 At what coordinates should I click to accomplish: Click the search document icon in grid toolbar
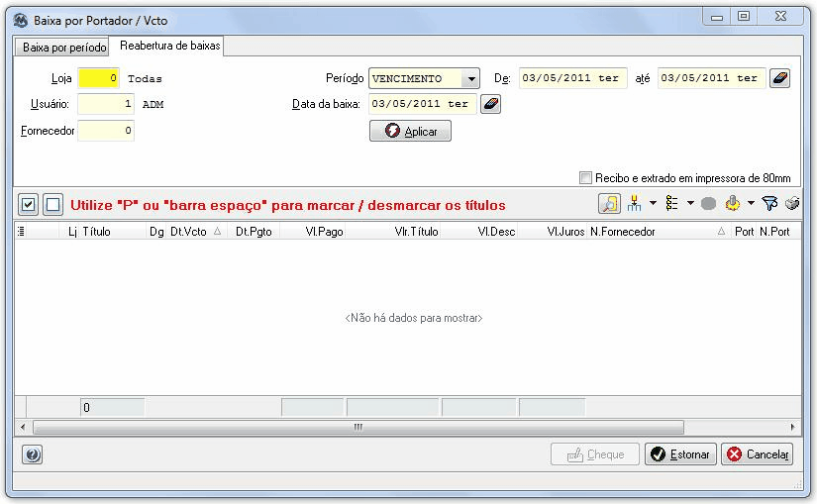pos(609,203)
